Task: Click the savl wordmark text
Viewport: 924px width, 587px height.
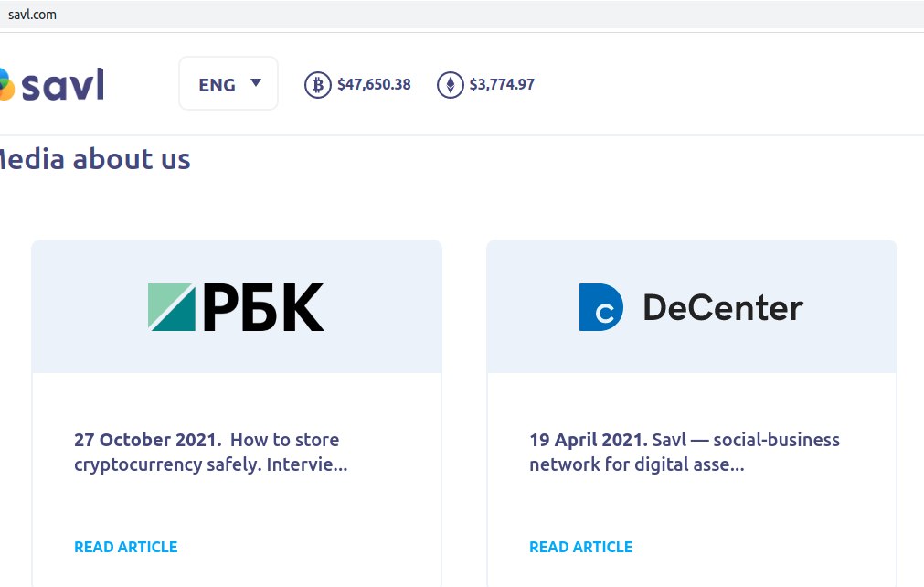Action: (x=62, y=85)
